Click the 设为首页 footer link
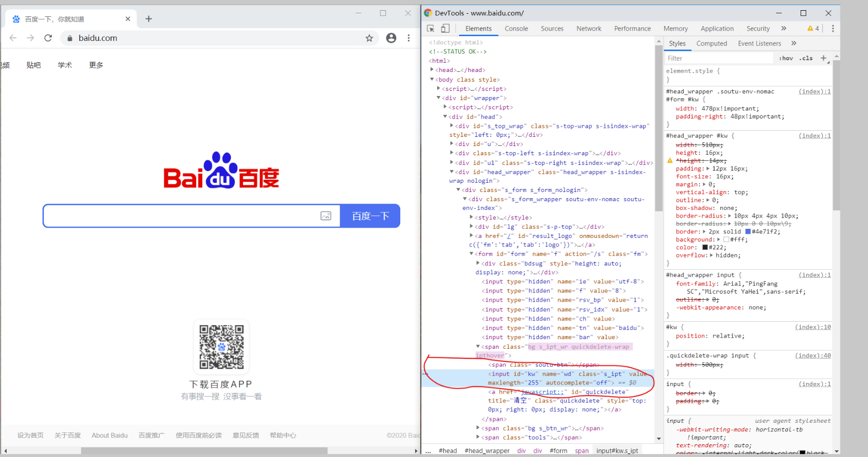 pos(30,436)
